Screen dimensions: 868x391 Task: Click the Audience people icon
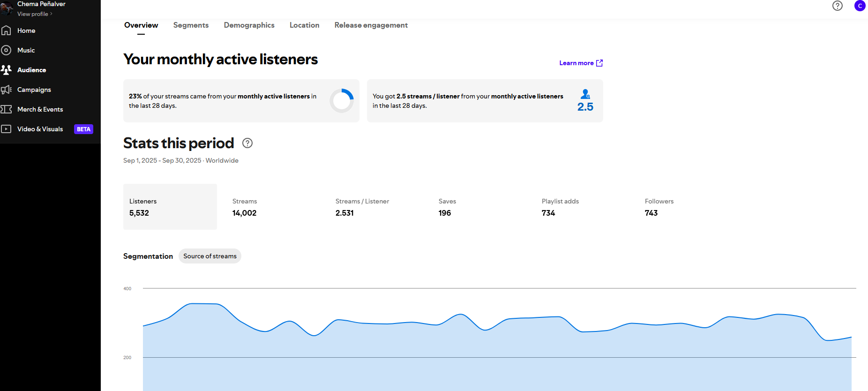[x=6, y=70]
